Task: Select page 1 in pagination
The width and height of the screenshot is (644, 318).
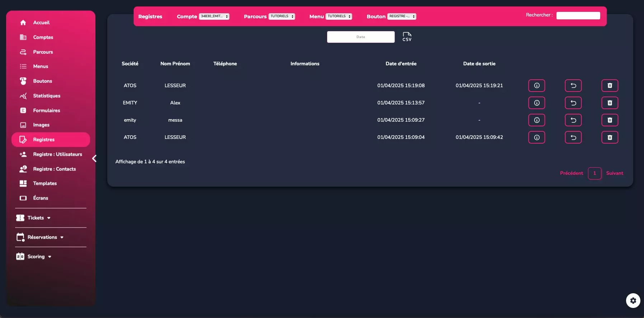Action: click(594, 173)
